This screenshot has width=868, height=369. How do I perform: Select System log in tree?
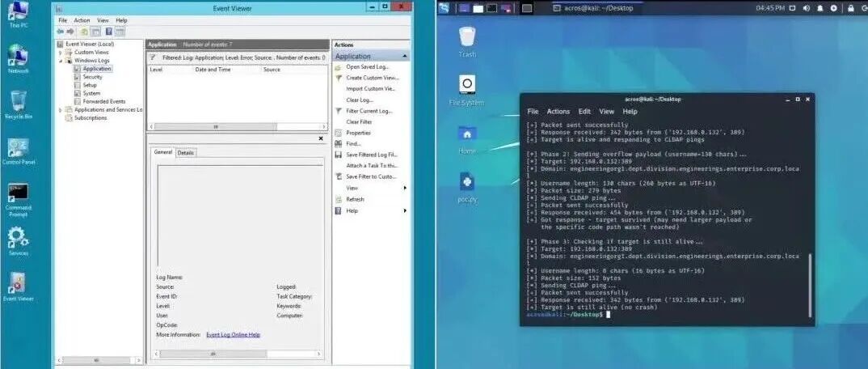tap(91, 94)
